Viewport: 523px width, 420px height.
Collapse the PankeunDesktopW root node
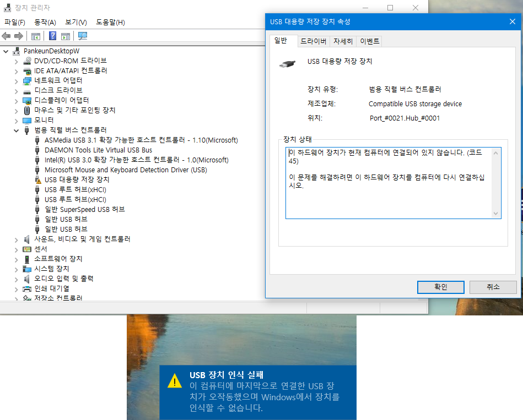point(6,51)
